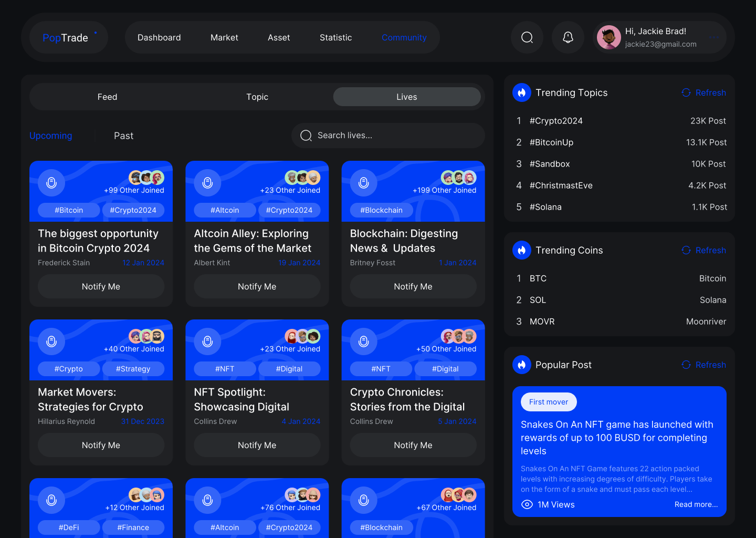756x538 pixels.
Task: Click participant avatars above +199 Other Joined
Action: (x=459, y=178)
